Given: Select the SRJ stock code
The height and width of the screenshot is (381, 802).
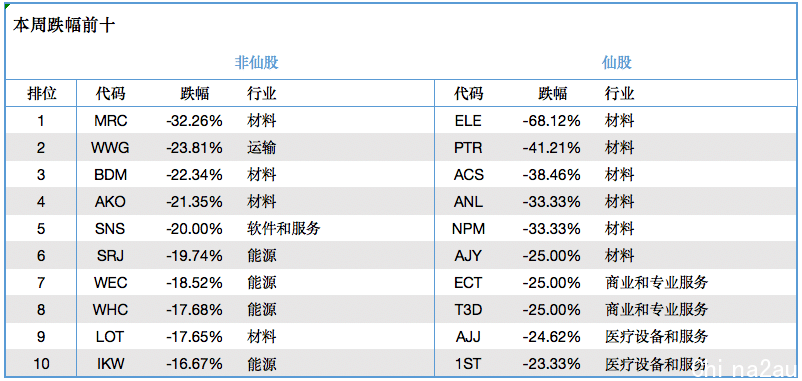Looking at the screenshot, I should coord(110,256).
